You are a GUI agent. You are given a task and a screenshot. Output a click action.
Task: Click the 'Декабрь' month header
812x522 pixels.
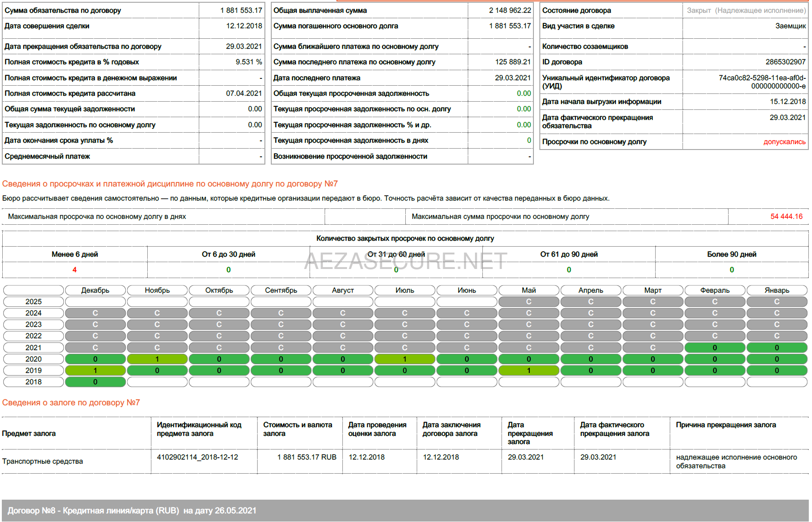pos(95,290)
